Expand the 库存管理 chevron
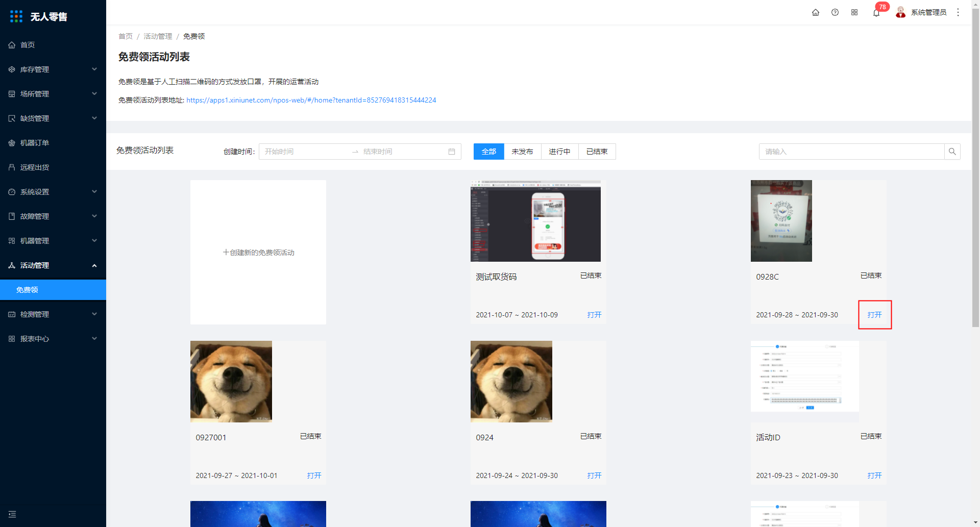 94,69
